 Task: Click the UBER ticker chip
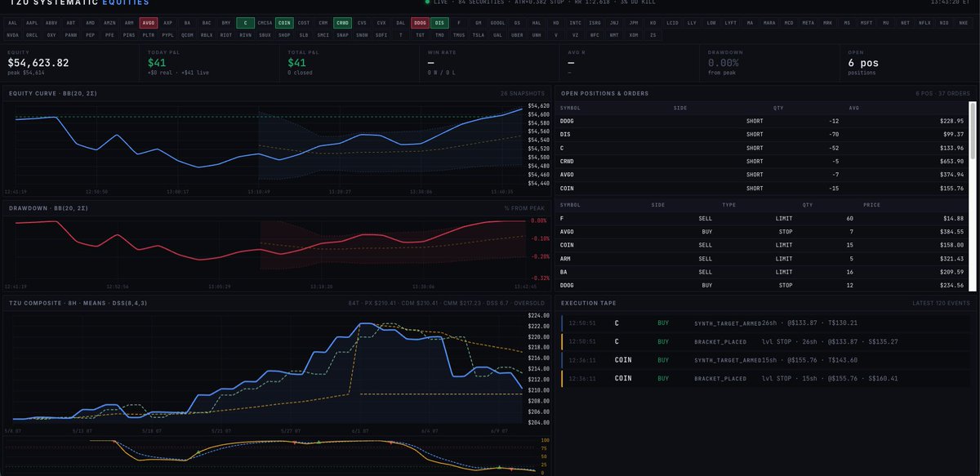point(517,35)
